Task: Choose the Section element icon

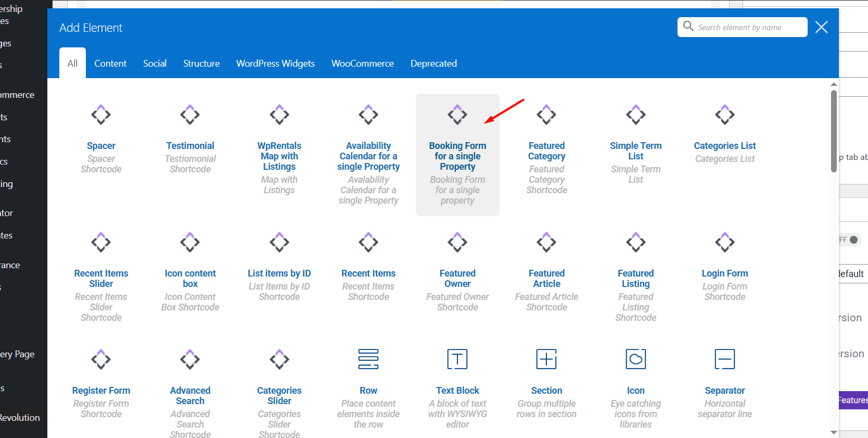Action: tap(546, 359)
